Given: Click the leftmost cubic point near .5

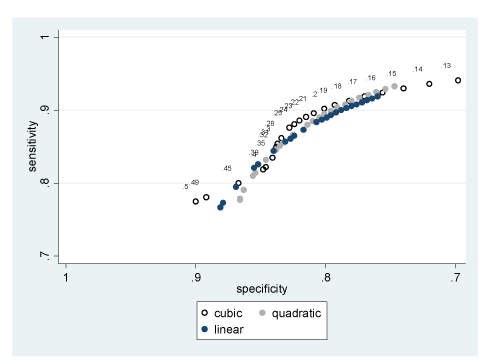Looking at the screenshot, I should coord(196,201).
